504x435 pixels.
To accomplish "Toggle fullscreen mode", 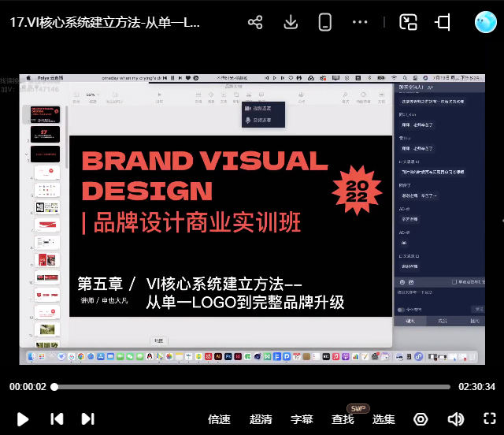I will (x=488, y=419).
